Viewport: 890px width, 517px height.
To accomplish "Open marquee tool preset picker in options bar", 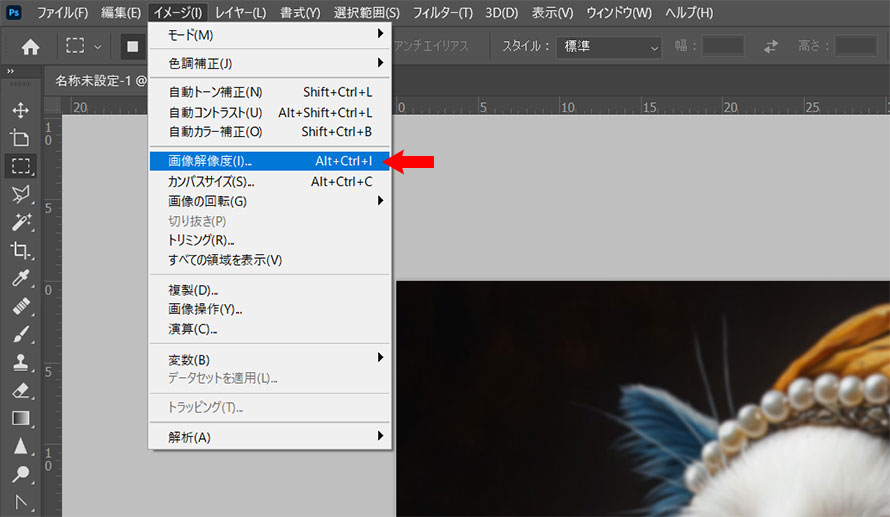I will 83,46.
